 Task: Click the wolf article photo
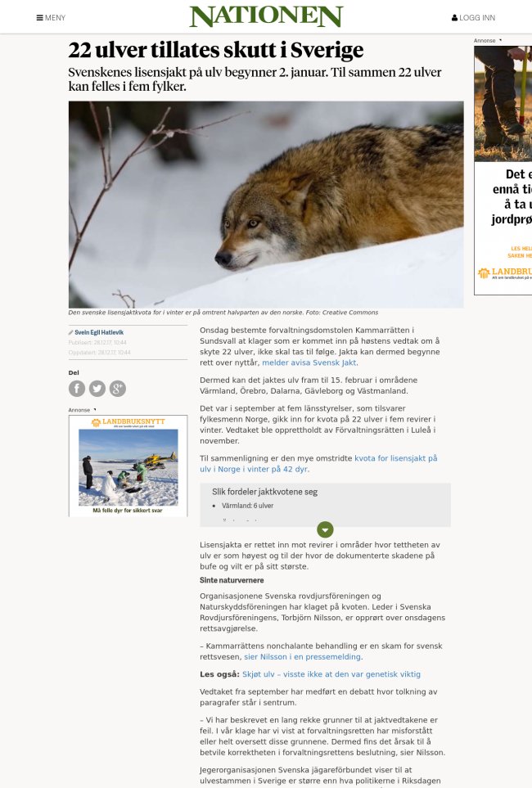click(266, 205)
